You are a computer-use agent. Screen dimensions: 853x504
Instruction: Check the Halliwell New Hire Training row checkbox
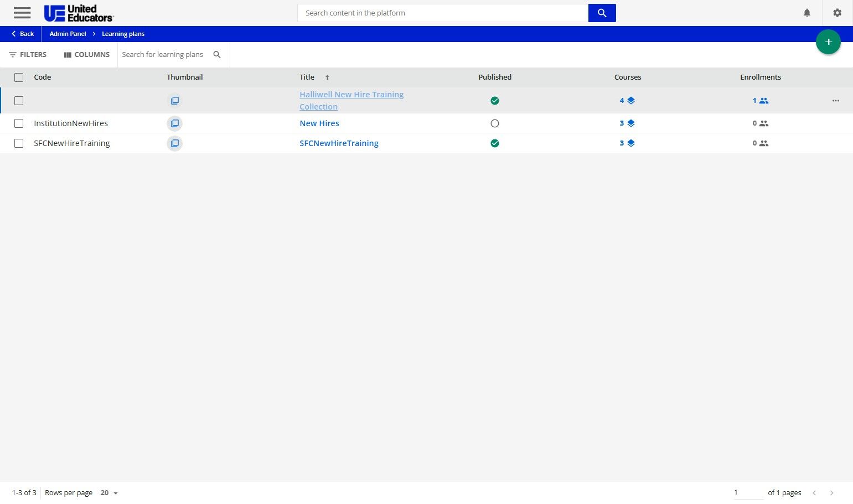[x=19, y=101]
